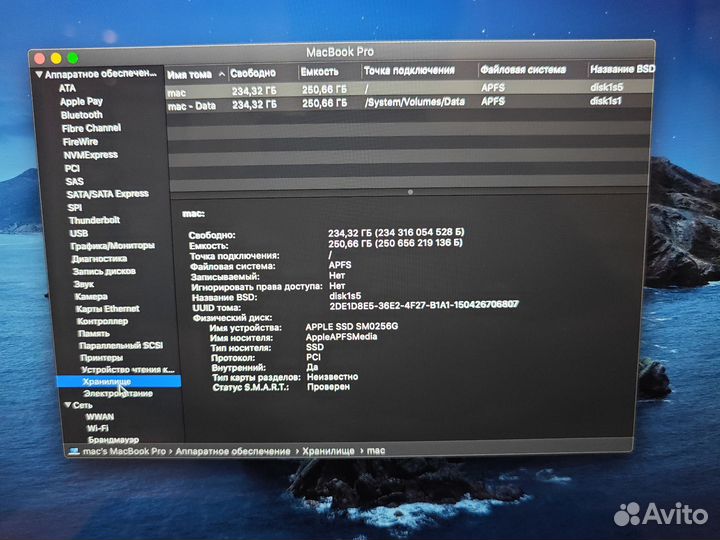Screen dimensions: 720x540
Task: Open the Электропитание entry
Action: (x=118, y=394)
